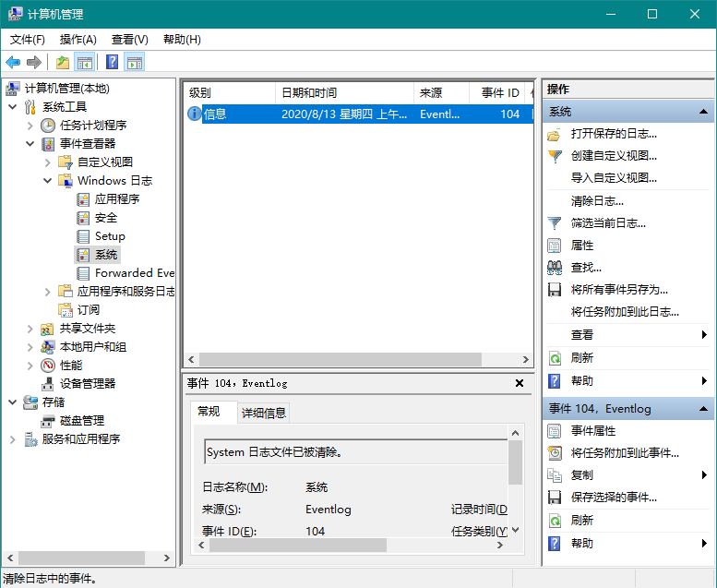This screenshot has width=717, height=588.
Task: Click the 任务计划程序 clock icon
Action: click(x=48, y=126)
